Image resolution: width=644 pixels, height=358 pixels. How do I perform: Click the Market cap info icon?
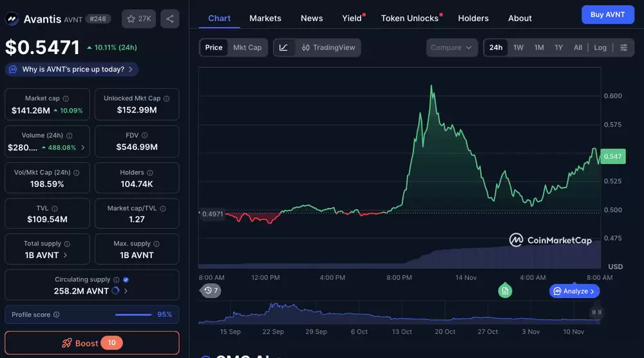(66, 99)
